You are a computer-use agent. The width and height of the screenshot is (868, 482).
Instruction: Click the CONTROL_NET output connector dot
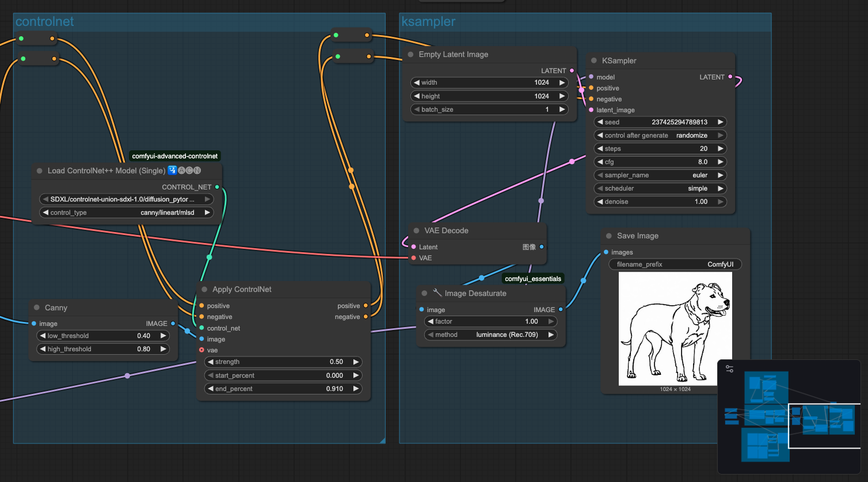tap(217, 187)
